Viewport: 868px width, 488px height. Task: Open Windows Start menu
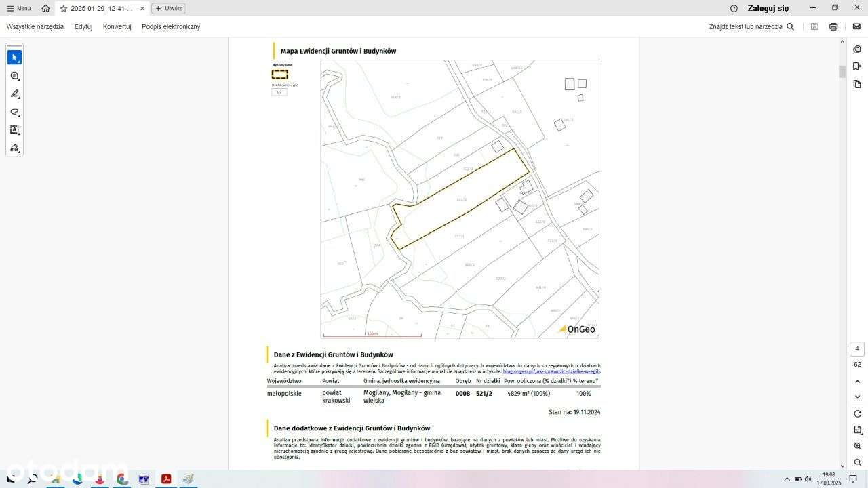click(x=10, y=479)
